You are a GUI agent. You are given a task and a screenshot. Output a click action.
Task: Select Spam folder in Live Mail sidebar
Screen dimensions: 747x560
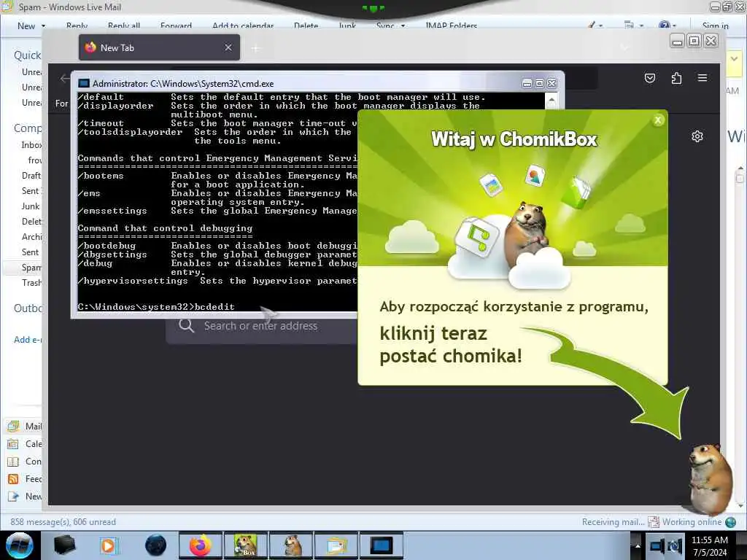pos(31,268)
